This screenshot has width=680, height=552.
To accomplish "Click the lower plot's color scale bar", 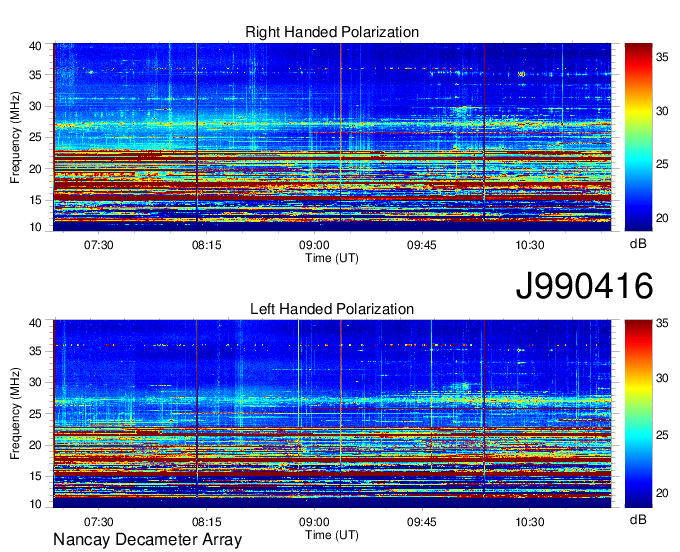I will pyautogui.click(x=638, y=414).
